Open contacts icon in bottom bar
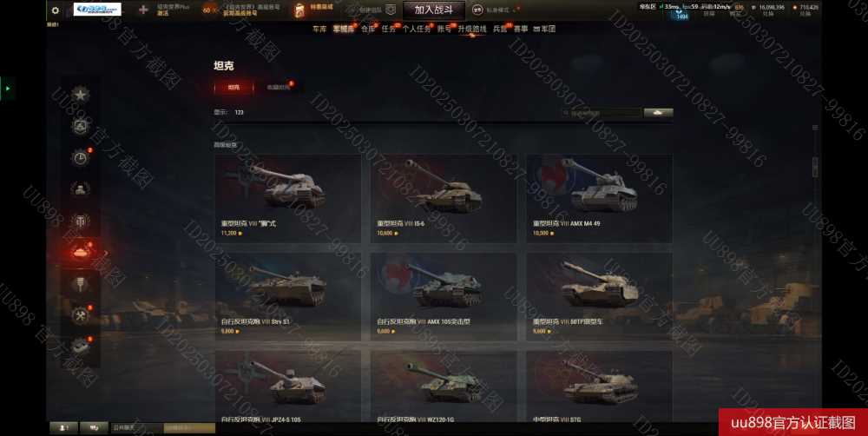This screenshot has width=868, height=436. (x=63, y=427)
